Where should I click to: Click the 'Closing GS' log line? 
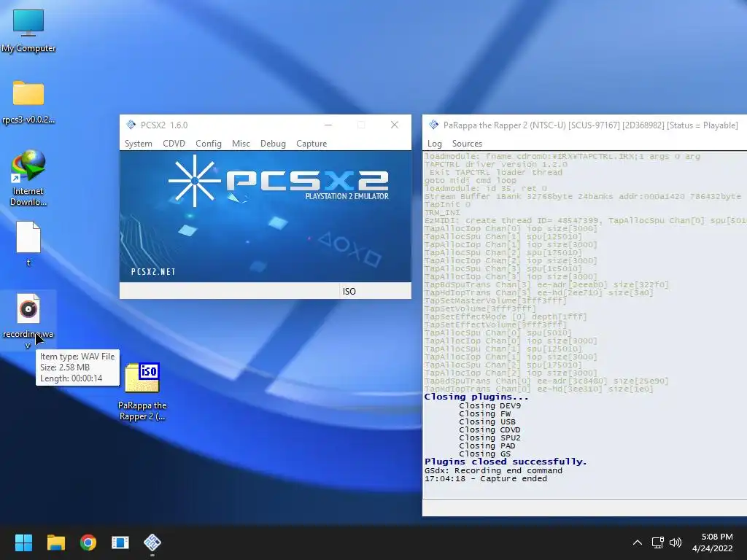pyautogui.click(x=484, y=454)
